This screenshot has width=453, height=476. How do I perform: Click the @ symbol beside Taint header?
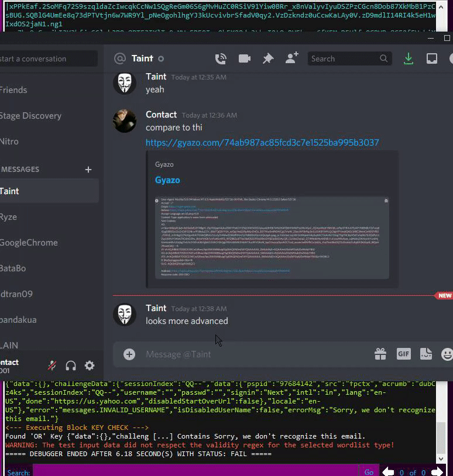point(120,58)
